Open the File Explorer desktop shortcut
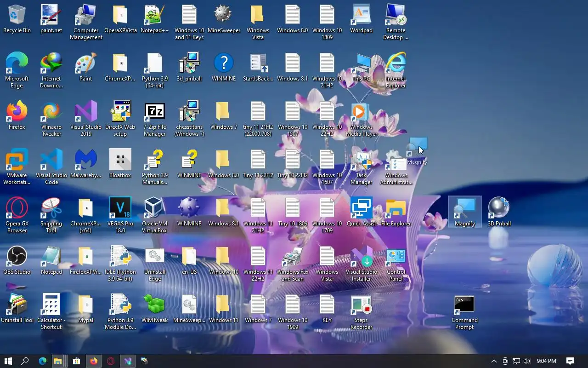588x368 pixels. coord(396,213)
